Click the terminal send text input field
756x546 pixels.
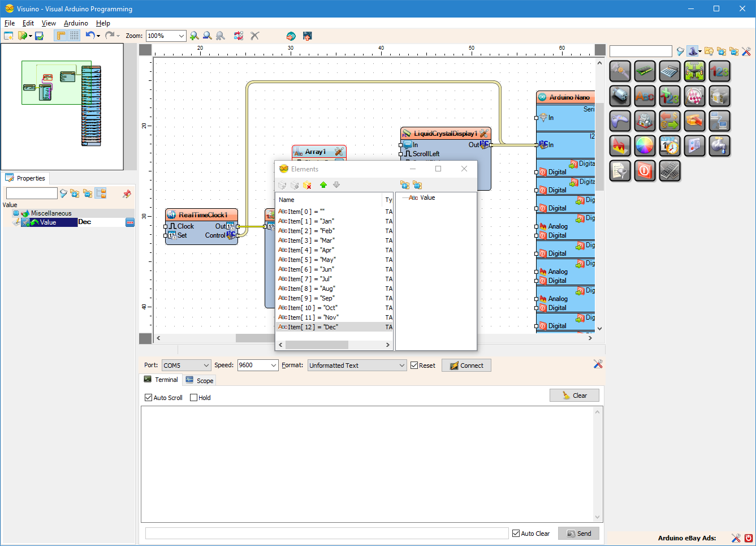point(327,534)
